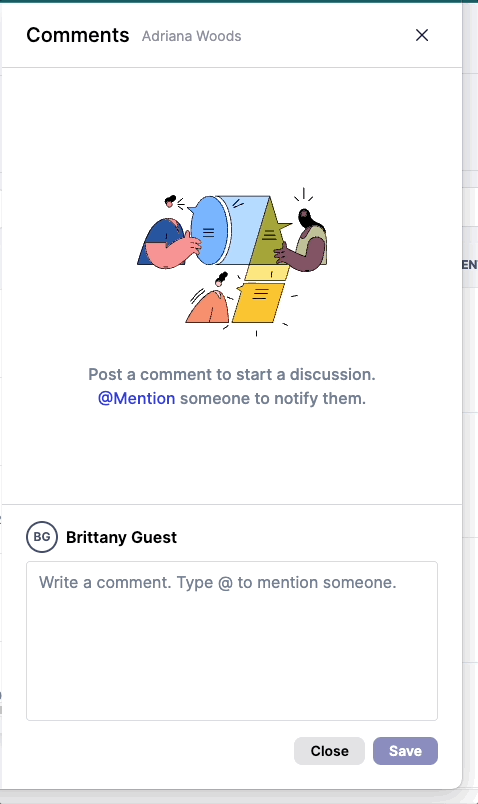Click the small pale yellow bubble in illustration
The height and width of the screenshot is (804, 478).
point(267,273)
